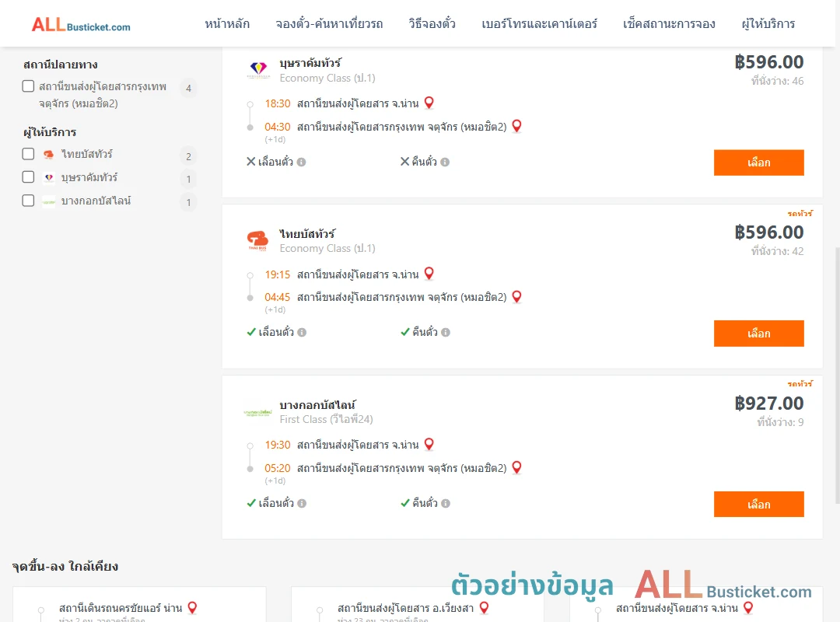Show คืนตั๋ว info icon on บุษราคัมทัวร์ card
Image resolution: width=840 pixels, height=622 pixels.
tap(445, 162)
